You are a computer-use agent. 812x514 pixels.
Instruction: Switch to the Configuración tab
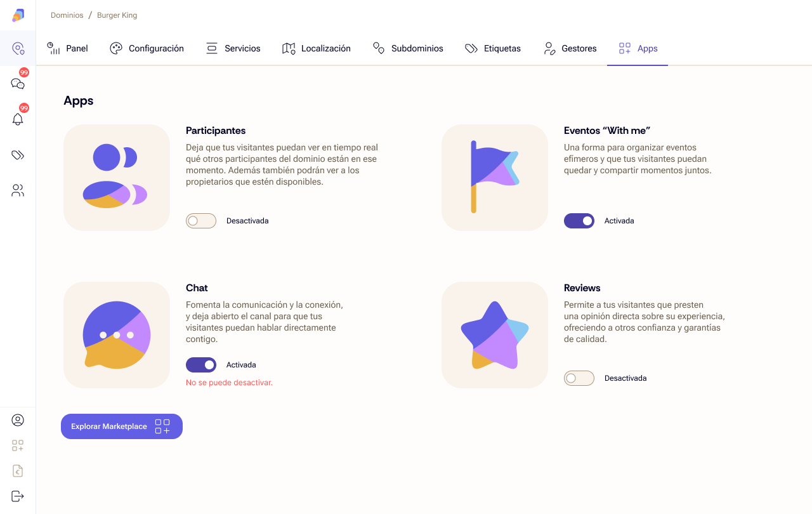point(147,48)
